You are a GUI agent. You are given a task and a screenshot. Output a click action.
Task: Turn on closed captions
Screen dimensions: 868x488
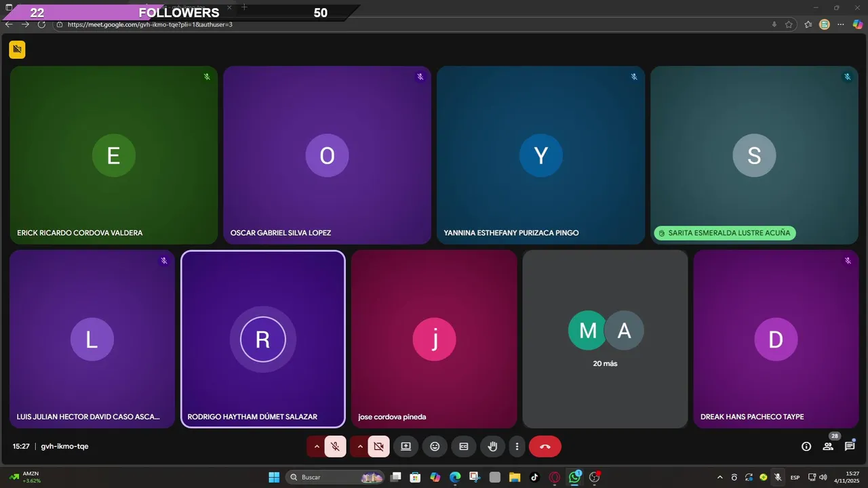click(x=464, y=447)
